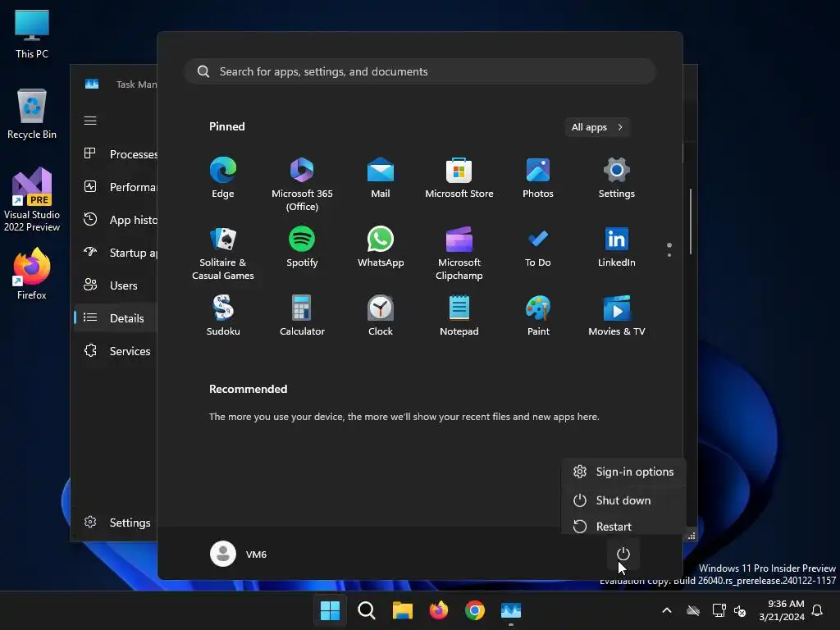Open Spotify from the Start menu

(x=302, y=247)
